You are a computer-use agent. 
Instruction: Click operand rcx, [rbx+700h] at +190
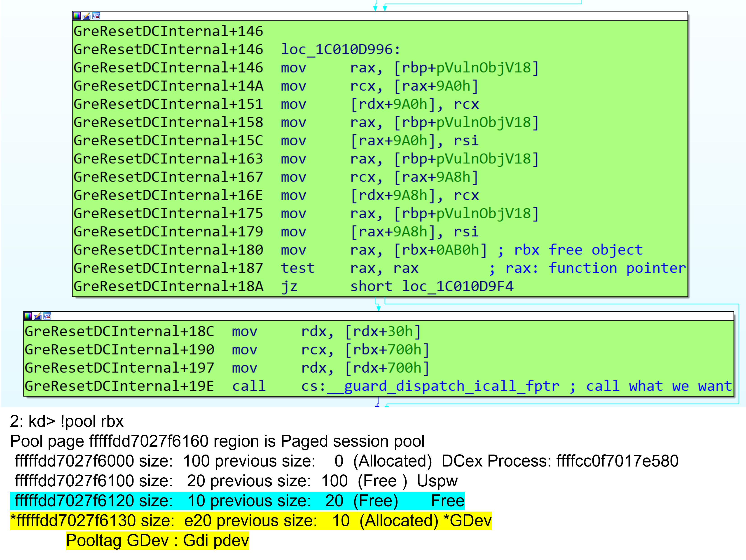(365, 350)
